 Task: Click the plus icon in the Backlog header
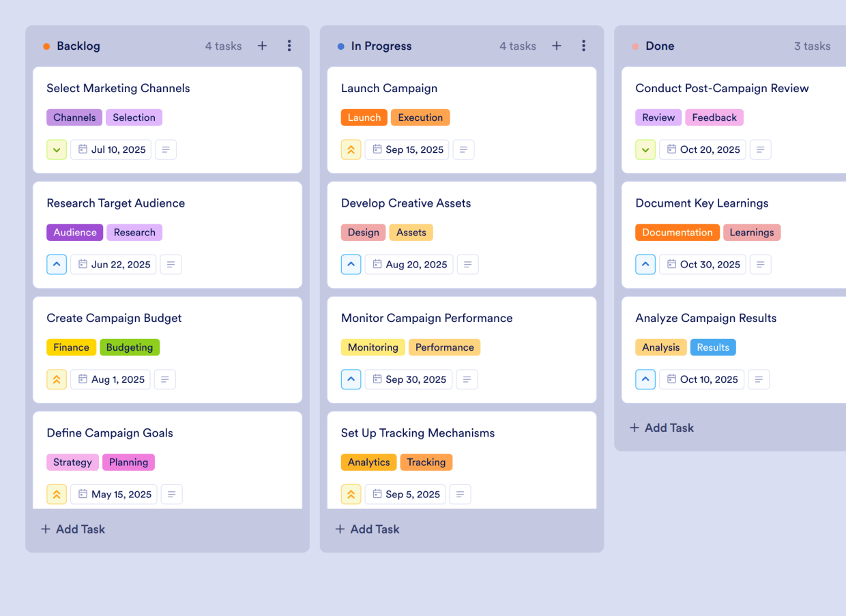coord(262,46)
